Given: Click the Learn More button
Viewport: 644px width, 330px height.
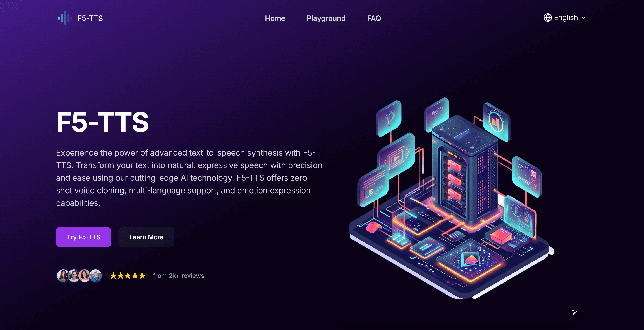Looking at the screenshot, I should point(146,237).
